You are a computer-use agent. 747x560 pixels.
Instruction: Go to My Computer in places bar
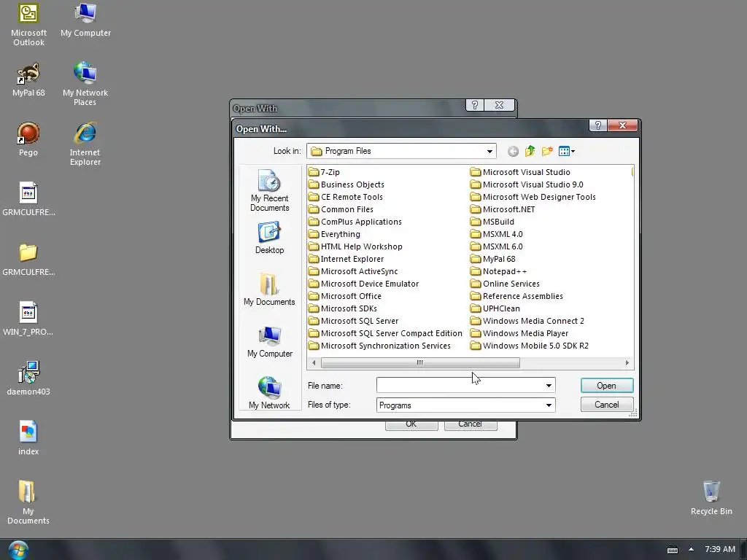tap(270, 341)
